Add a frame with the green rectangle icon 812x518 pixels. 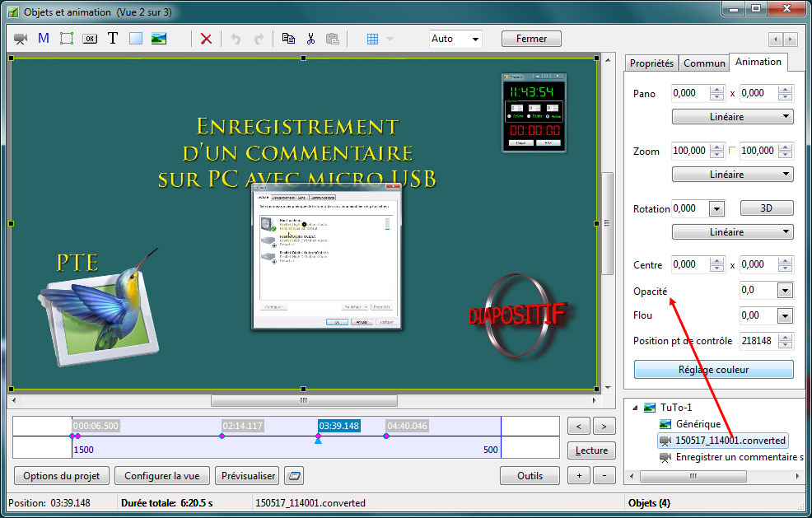click(x=67, y=39)
